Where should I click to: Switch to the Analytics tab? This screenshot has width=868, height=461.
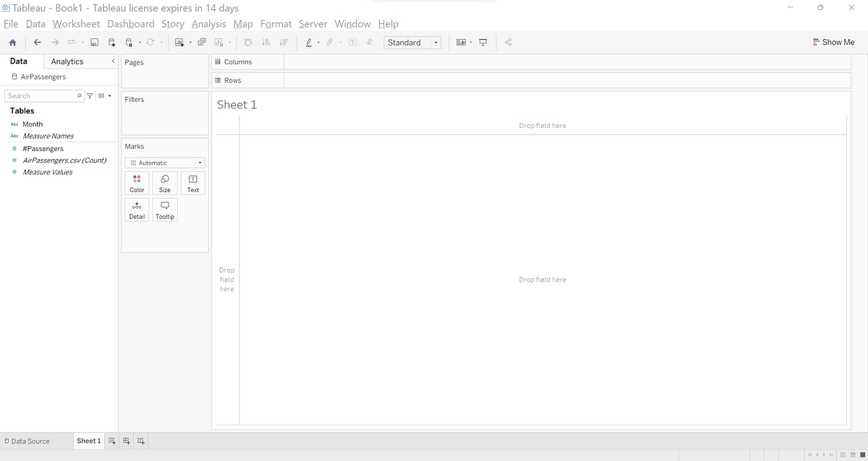pos(67,61)
